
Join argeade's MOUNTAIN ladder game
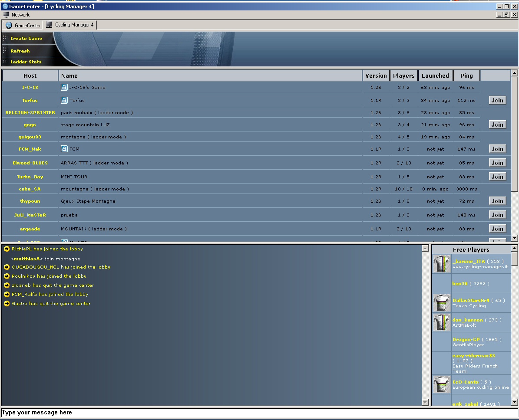point(497,229)
